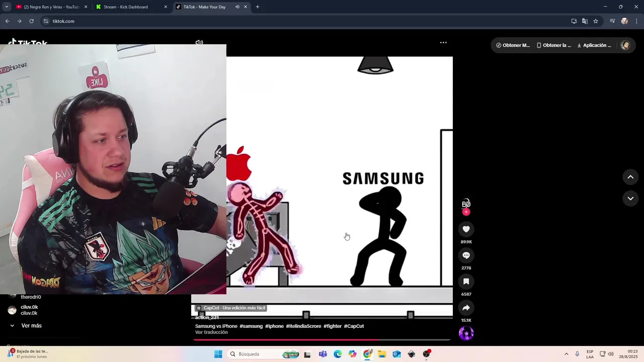Open Chrome from the taskbar

[367, 354]
